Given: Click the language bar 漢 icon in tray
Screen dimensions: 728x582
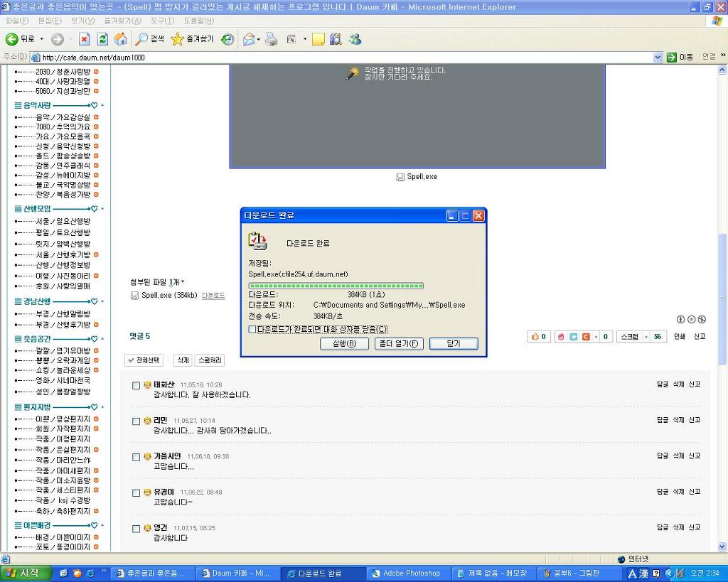Looking at the screenshot, I should click(643, 573).
